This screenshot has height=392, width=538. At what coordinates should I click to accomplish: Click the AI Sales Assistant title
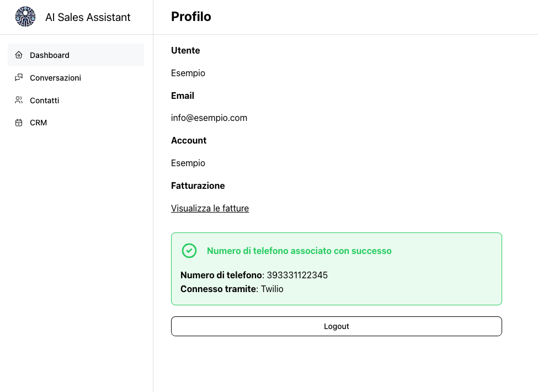pos(88,17)
